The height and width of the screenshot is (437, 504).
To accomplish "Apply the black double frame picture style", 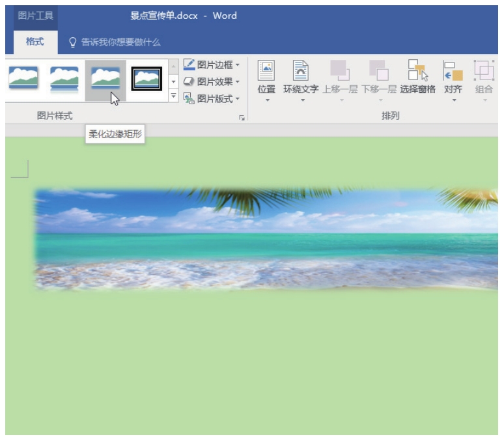I will [x=147, y=78].
